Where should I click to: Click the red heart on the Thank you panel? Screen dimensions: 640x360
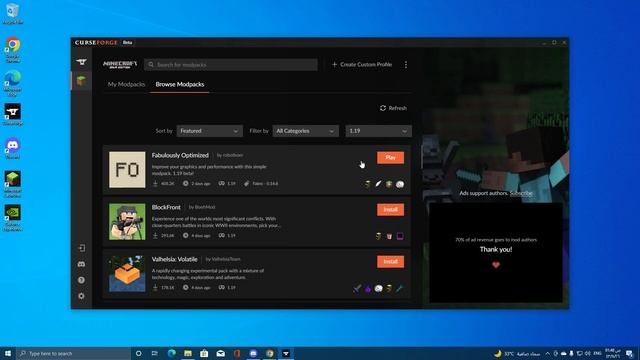[496, 265]
